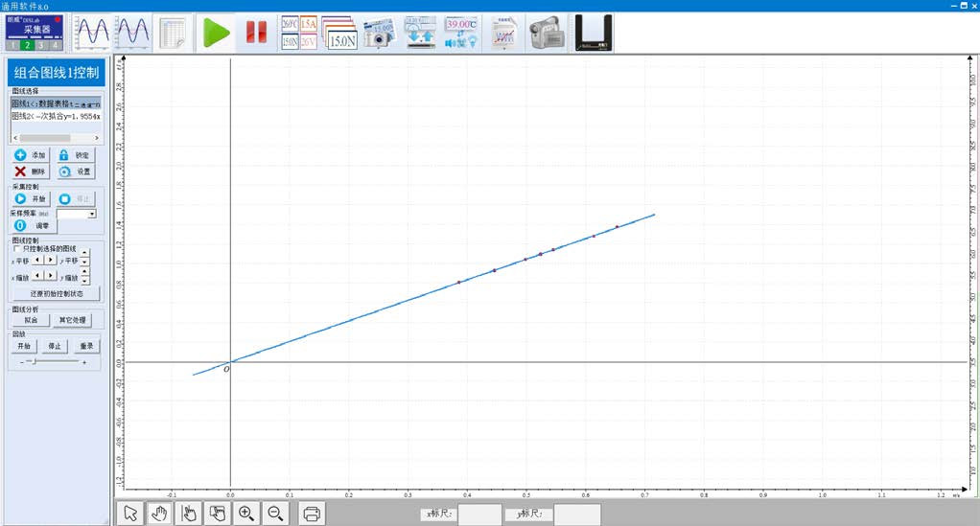Toggle the 只控制选择的图线 checkbox
The width and height of the screenshot is (980, 526).
(16, 248)
